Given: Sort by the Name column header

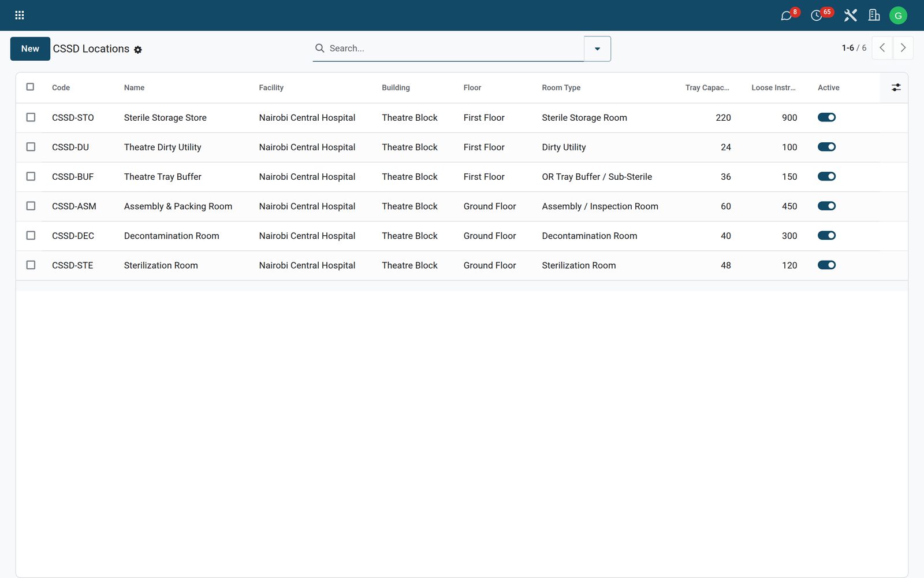Looking at the screenshot, I should click(134, 88).
